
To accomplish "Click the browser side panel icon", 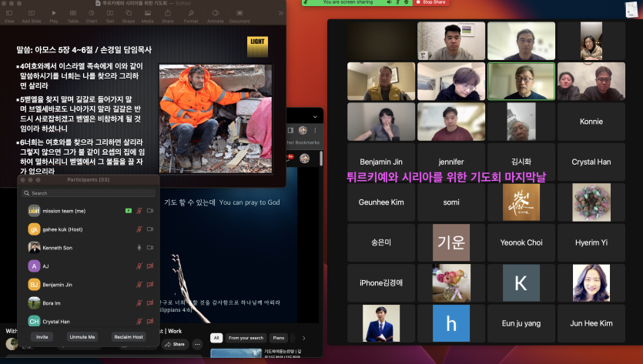I will click(290, 130).
